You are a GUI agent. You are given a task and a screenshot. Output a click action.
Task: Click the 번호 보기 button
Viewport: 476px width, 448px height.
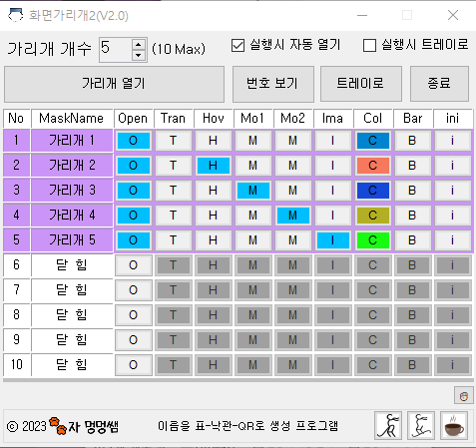tap(273, 84)
